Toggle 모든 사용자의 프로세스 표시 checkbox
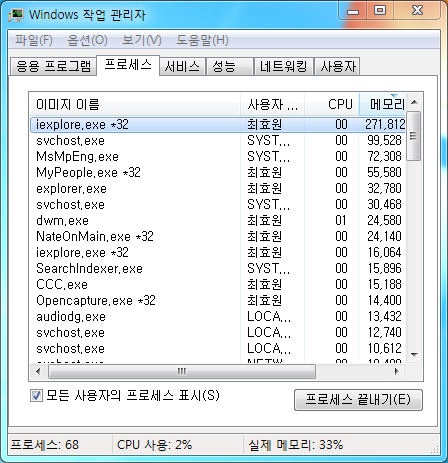Screen dimensions: 448x463 coord(36,396)
